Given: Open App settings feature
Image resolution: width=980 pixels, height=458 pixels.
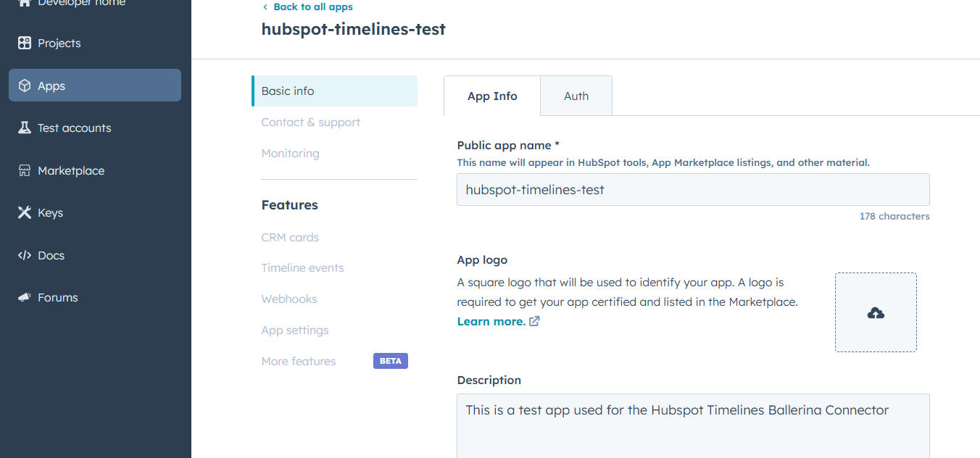Looking at the screenshot, I should 295,330.
